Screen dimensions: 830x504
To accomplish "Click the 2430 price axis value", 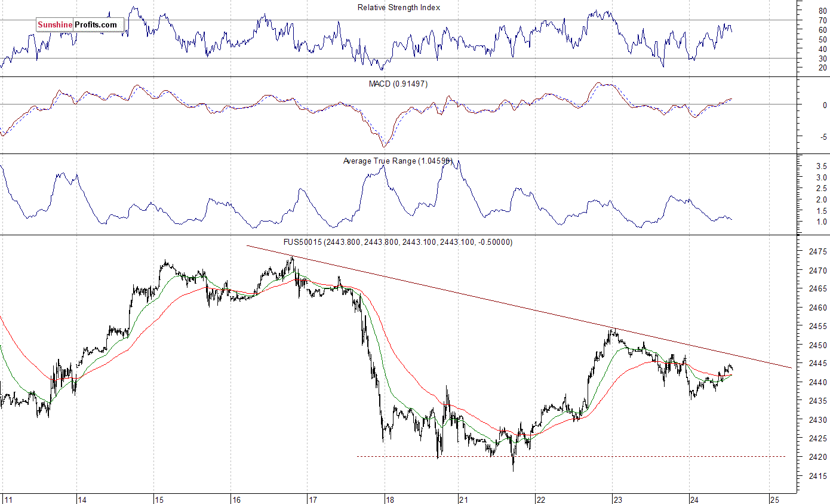I will coord(819,420).
